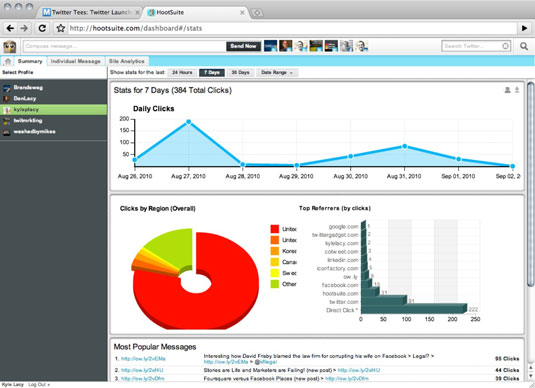Toggle first profile avatar next to Send Now
The height and width of the screenshot is (388, 535).
click(x=270, y=46)
